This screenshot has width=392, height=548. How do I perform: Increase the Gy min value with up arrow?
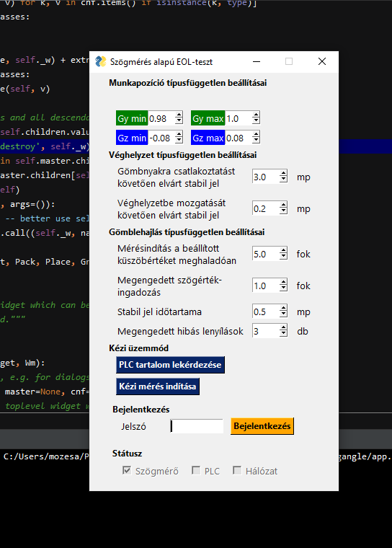click(179, 115)
